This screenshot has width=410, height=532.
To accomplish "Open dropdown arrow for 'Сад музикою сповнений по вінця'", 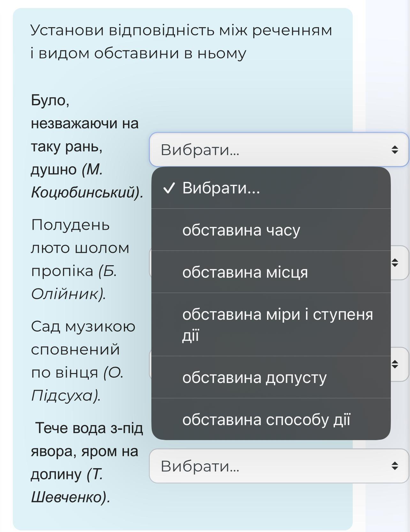I will pyautogui.click(x=395, y=364).
